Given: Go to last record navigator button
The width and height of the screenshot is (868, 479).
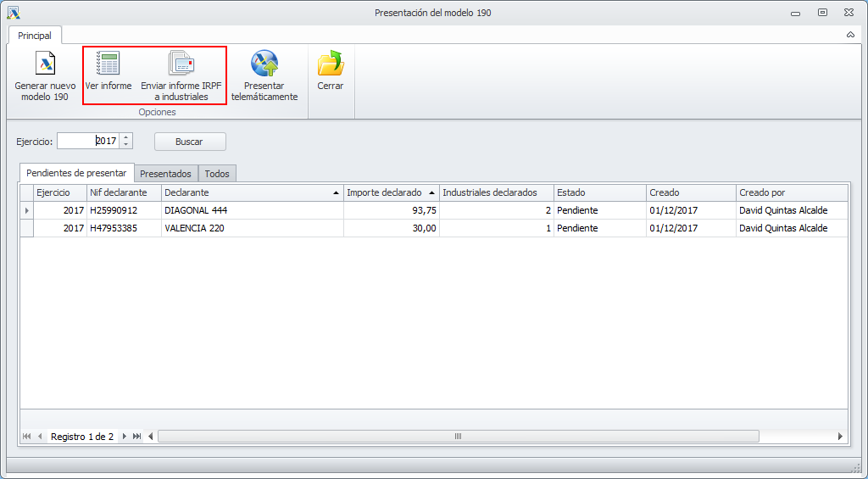Looking at the screenshot, I should [x=136, y=437].
